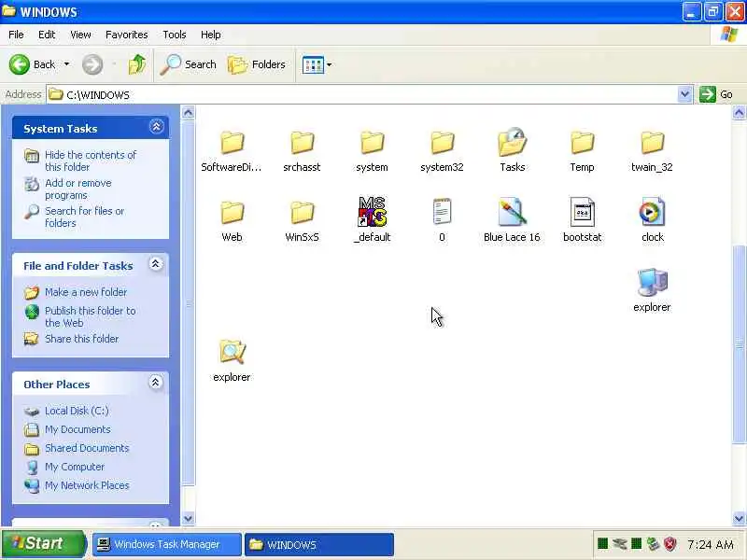Select the WinSxS folder
This screenshot has width=747, height=560.
[x=302, y=221]
